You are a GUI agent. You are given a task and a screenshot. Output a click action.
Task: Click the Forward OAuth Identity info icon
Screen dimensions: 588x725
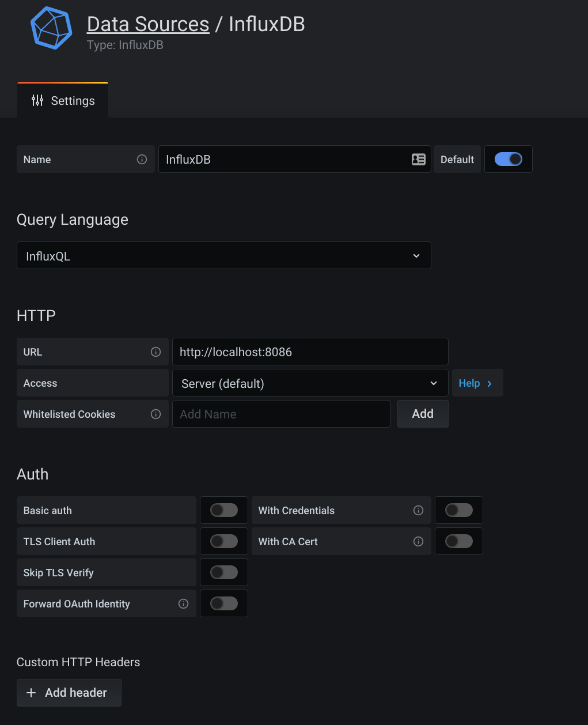pos(183,603)
